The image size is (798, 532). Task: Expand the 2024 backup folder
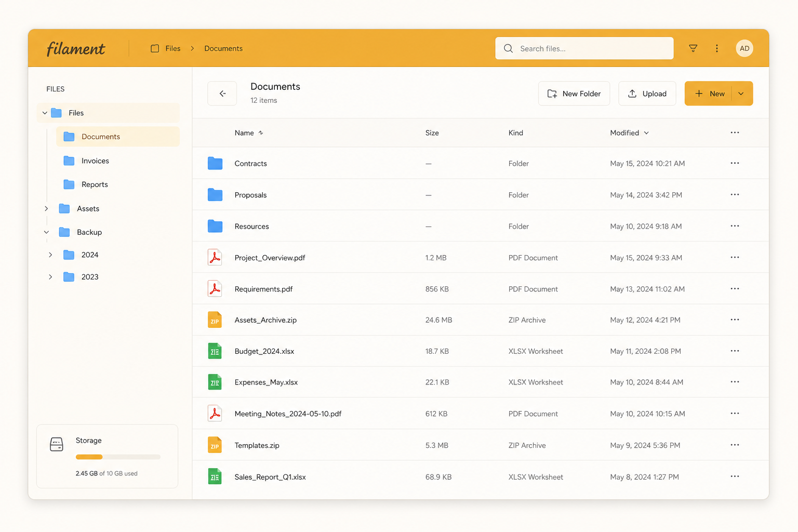[x=50, y=255]
